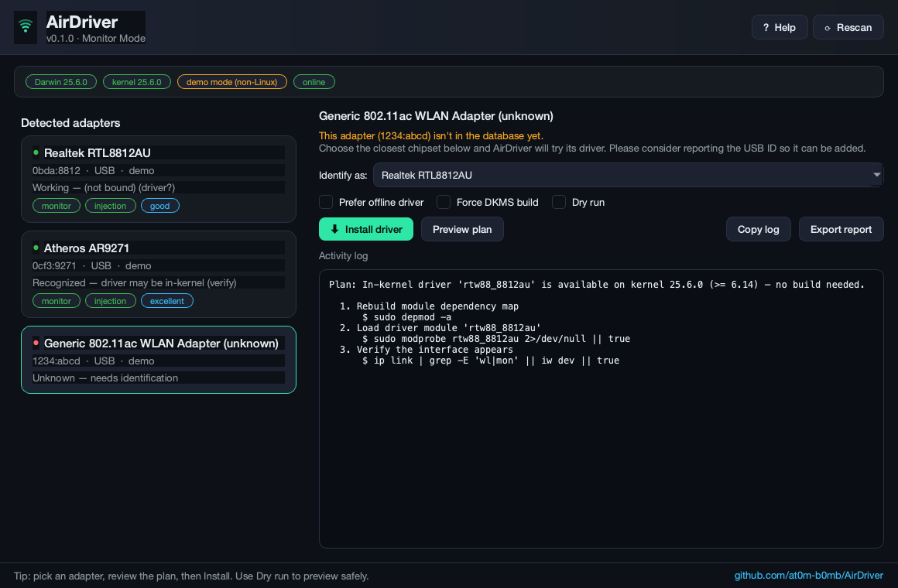Click the injection tag on Atheros AR9271
Screen dimensions: 898x588
point(110,301)
